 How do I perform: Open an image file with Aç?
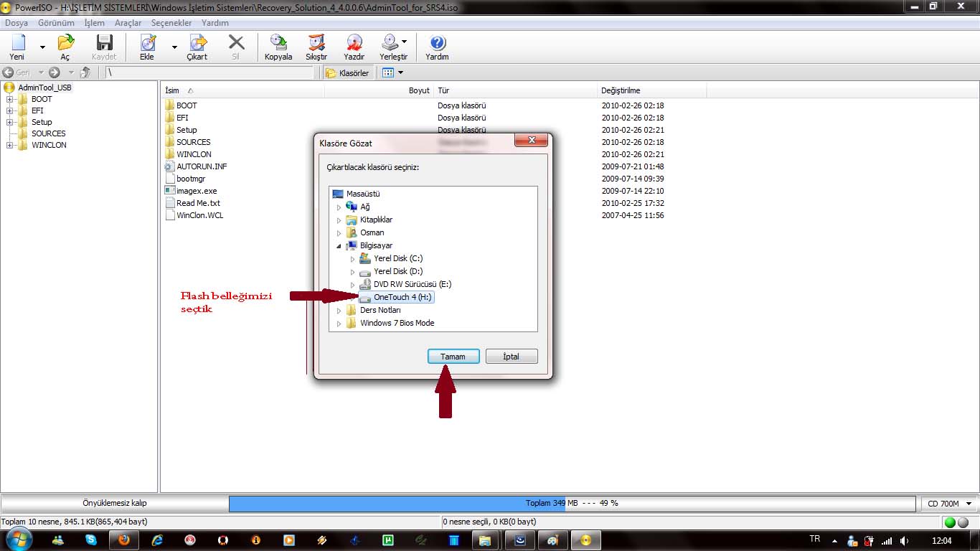(65, 47)
